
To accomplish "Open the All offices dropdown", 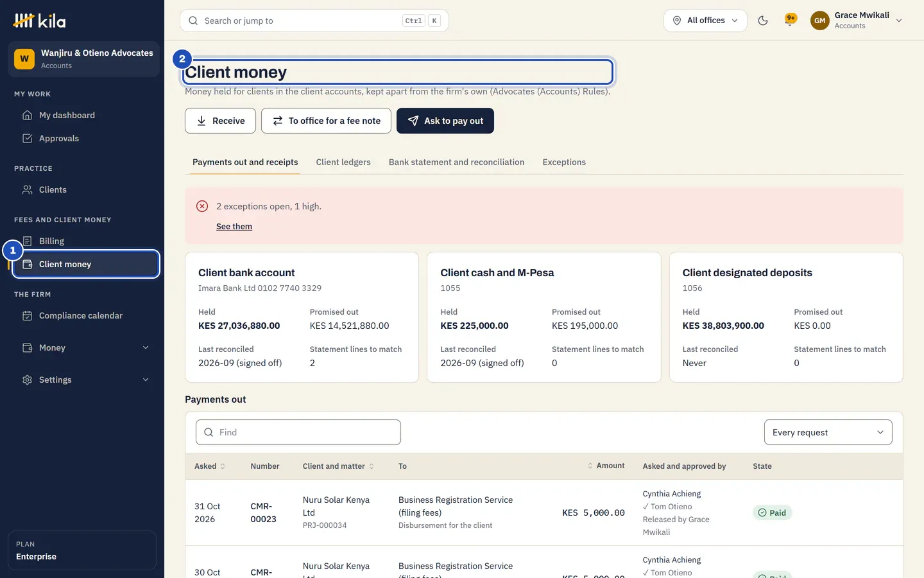I will click(705, 21).
